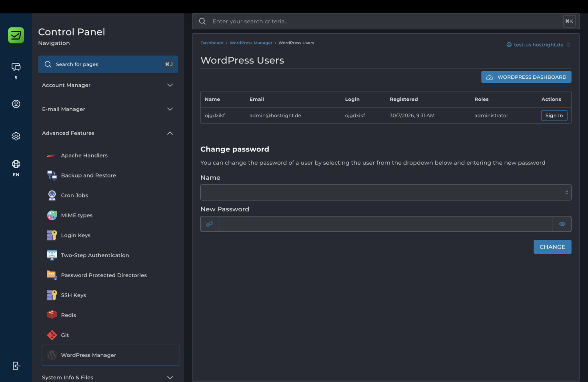Open Git

[x=65, y=335]
